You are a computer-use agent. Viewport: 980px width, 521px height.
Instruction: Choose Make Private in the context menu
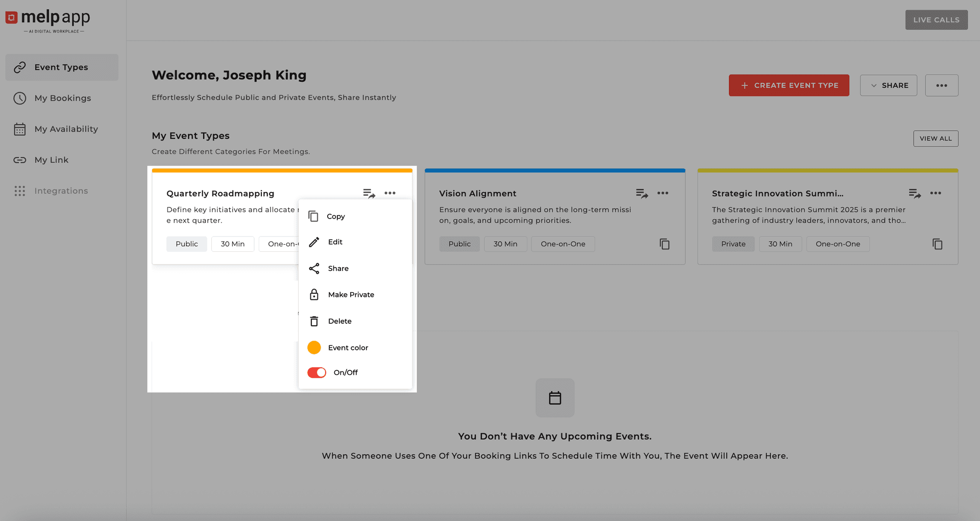point(351,294)
